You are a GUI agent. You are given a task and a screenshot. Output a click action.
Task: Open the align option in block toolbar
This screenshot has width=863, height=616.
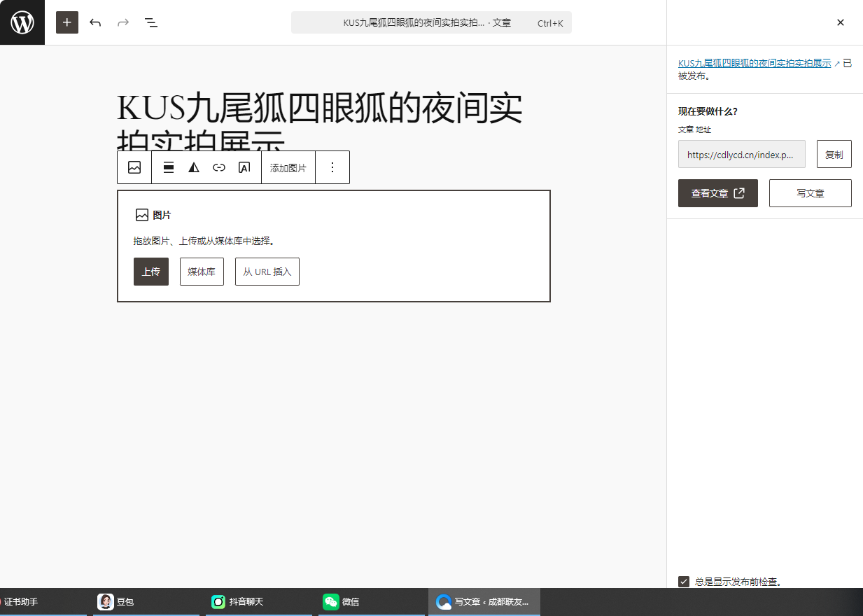[x=169, y=167]
